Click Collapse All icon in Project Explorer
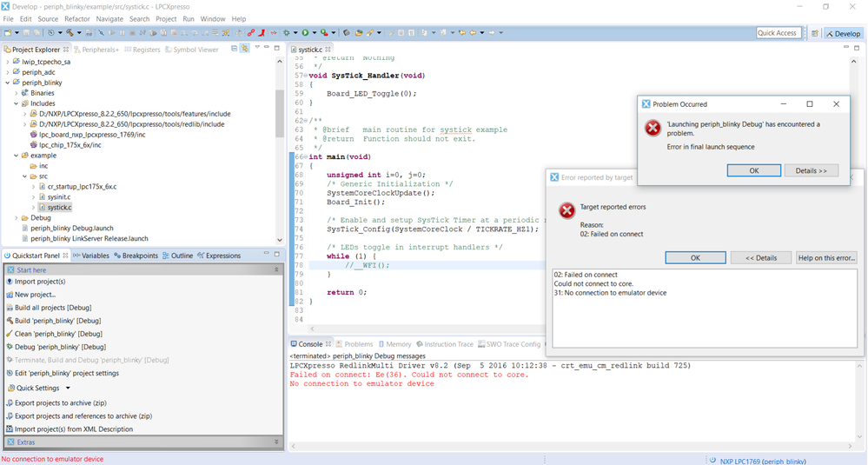 click(234, 49)
